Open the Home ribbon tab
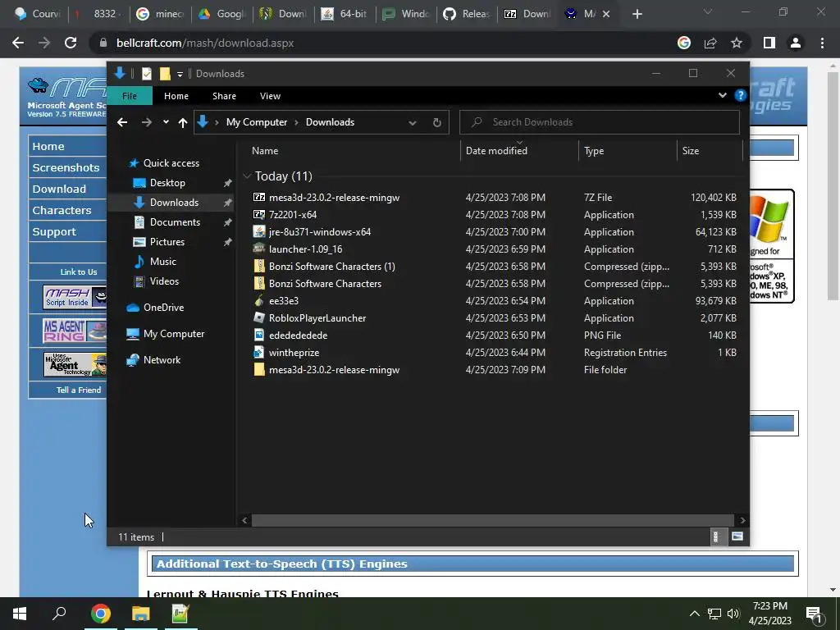 point(176,96)
